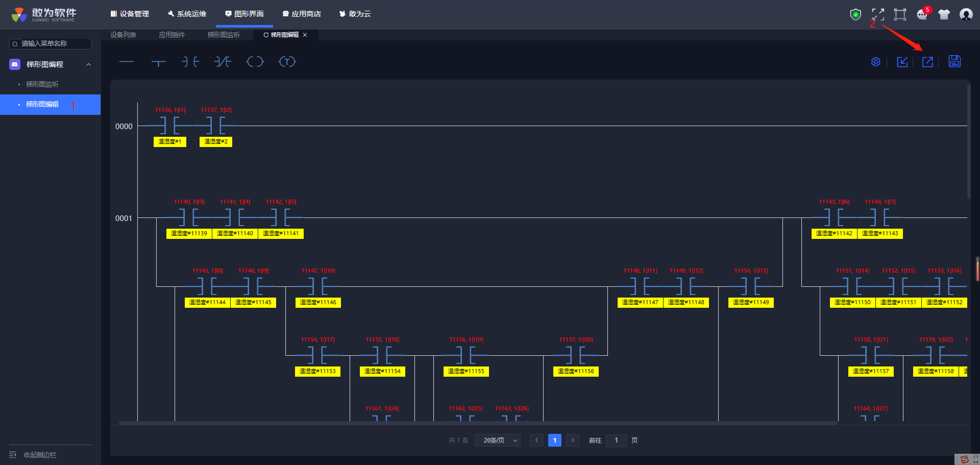Switch to the 梯形图监听 tab
This screenshot has width=980, height=465.
pos(224,35)
